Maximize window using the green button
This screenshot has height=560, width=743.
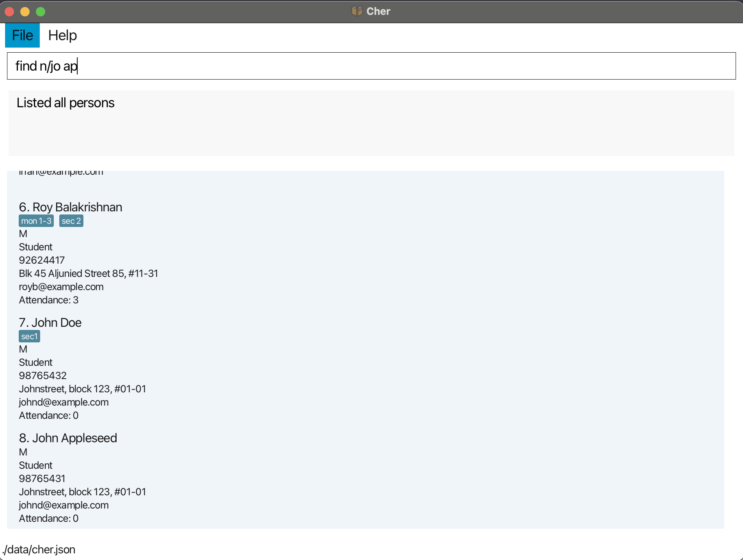coord(41,12)
